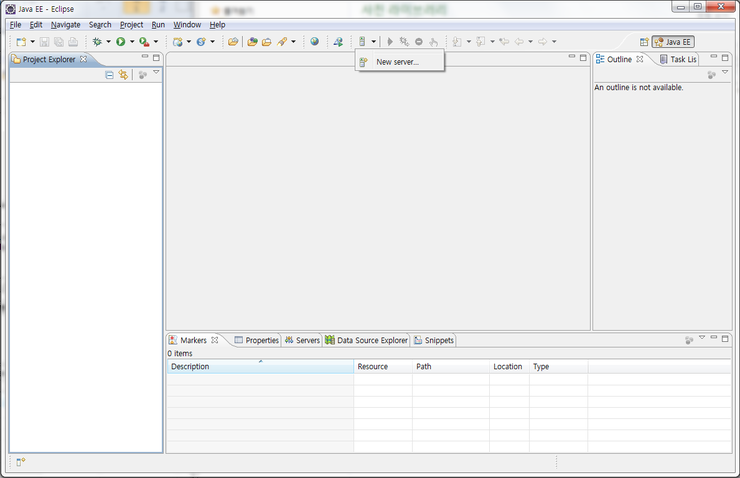740x478 pixels.
Task: Click the fast view icon in status bar
Action: coord(20,462)
